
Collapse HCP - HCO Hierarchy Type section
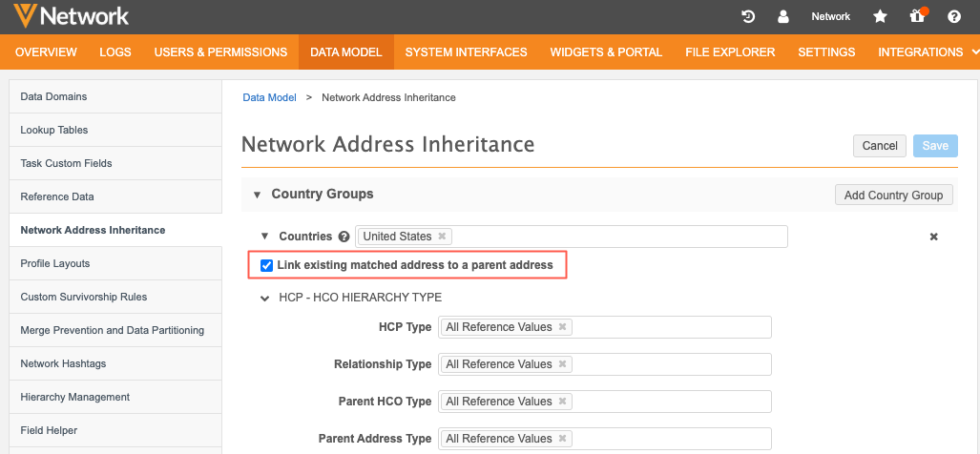265,298
